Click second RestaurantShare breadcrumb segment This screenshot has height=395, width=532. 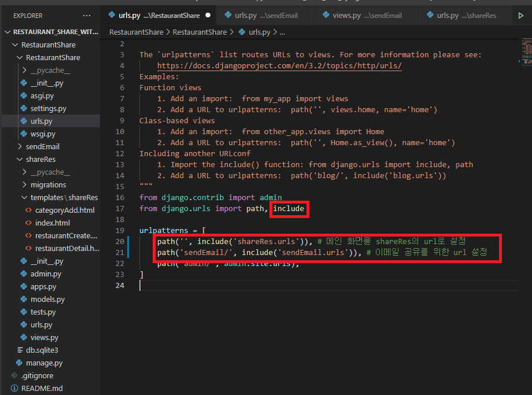(x=199, y=32)
